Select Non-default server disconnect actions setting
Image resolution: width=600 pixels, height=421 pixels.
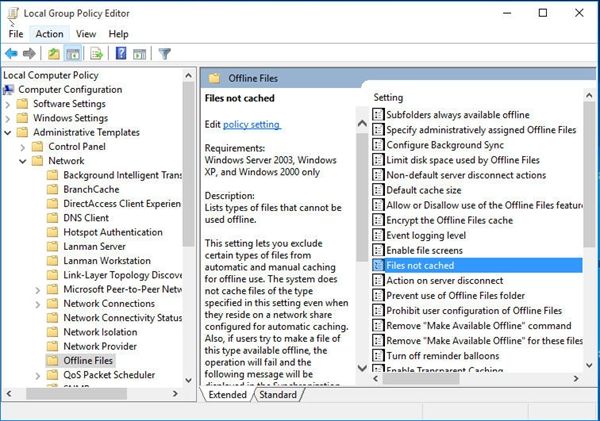466,175
